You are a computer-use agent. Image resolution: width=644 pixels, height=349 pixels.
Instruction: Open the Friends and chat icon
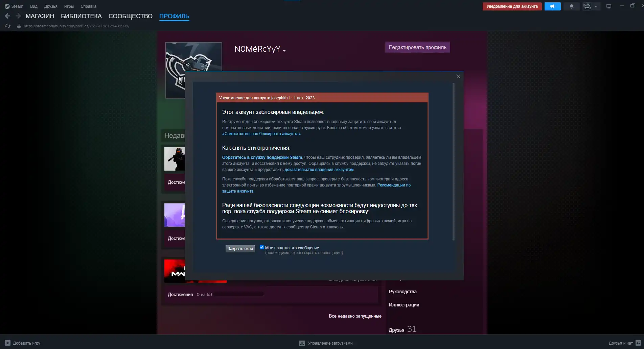(x=638, y=343)
